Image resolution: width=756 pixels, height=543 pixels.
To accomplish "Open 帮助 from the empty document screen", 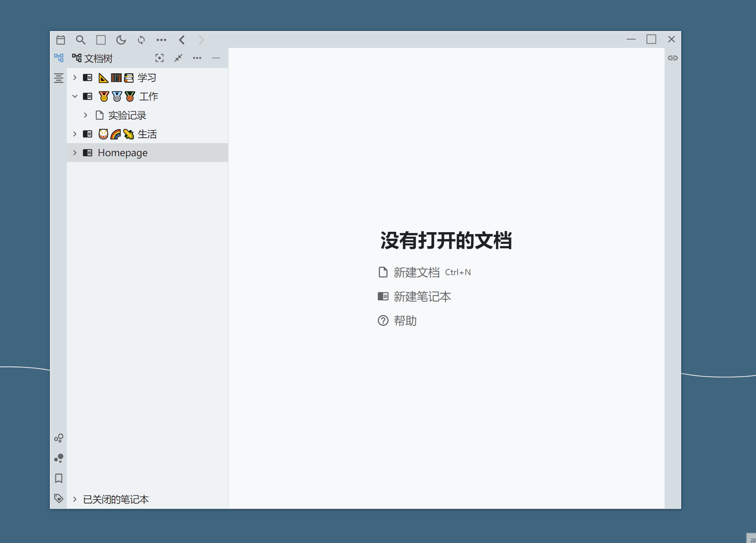I will [405, 320].
